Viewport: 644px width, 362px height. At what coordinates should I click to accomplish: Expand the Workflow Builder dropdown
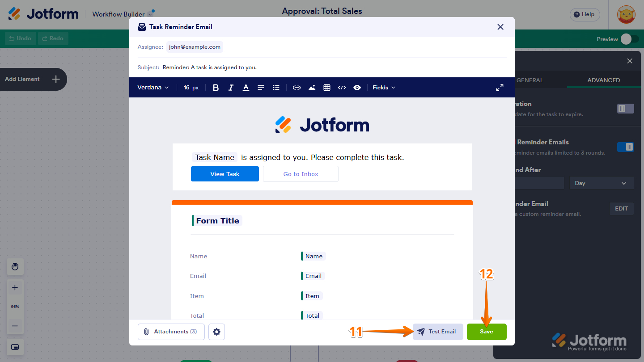pyautogui.click(x=151, y=14)
